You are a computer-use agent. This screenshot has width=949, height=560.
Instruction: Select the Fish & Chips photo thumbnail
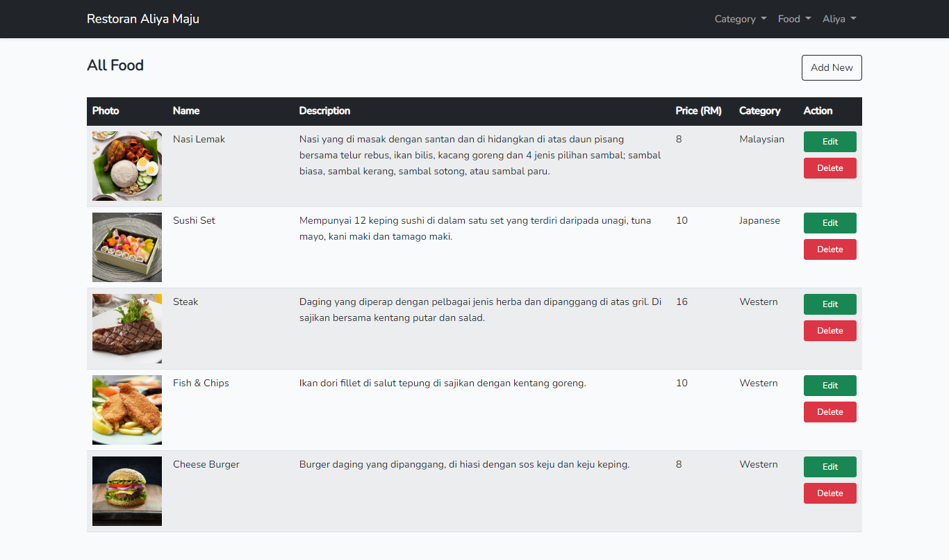point(127,410)
